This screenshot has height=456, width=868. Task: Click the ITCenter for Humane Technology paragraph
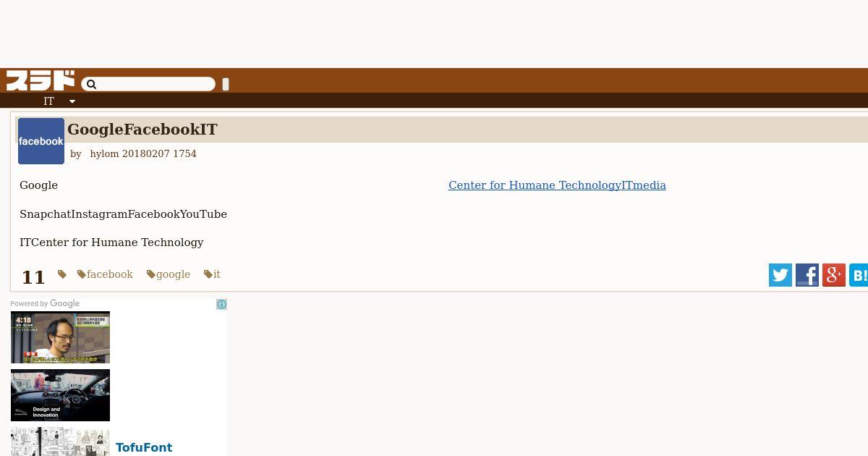(111, 242)
